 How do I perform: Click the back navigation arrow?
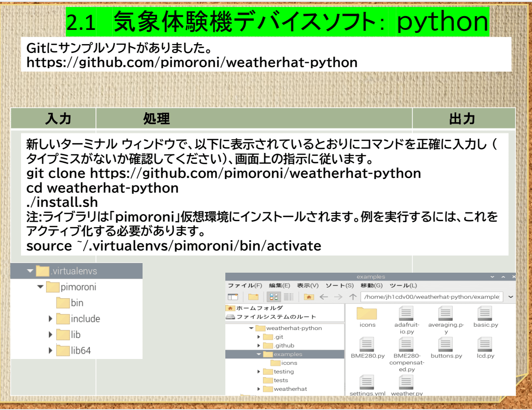[x=323, y=297]
